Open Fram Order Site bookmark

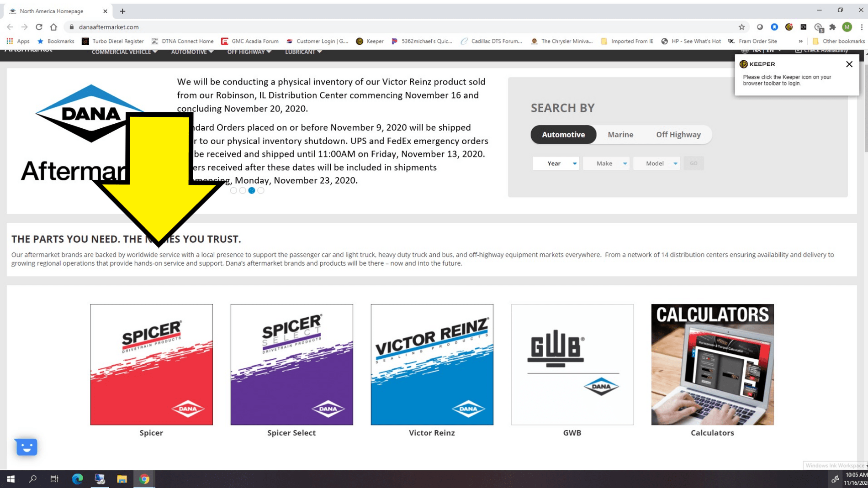pos(752,41)
